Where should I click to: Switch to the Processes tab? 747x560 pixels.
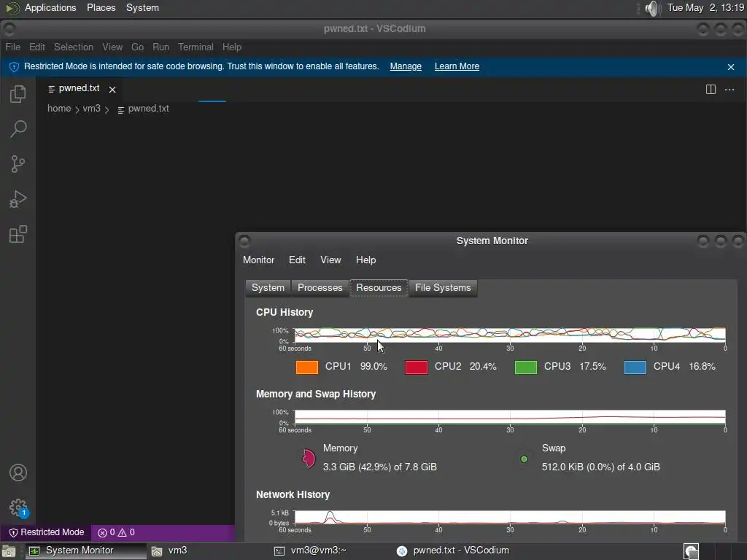pos(320,287)
